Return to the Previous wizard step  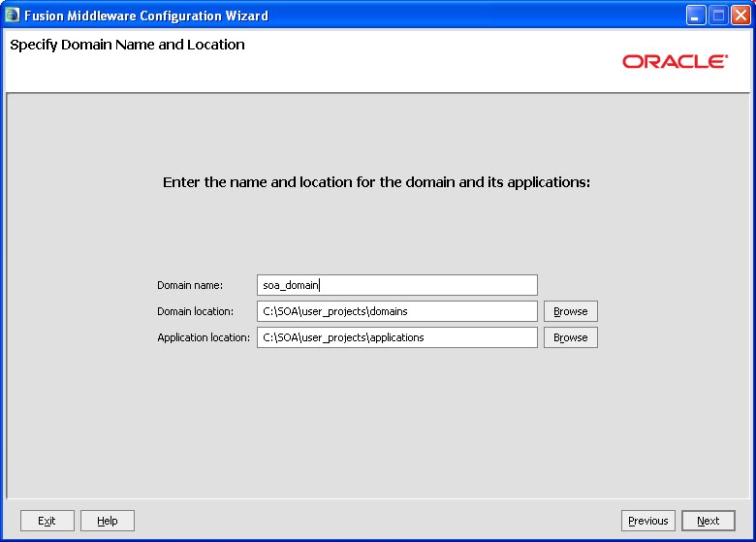[x=648, y=521]
